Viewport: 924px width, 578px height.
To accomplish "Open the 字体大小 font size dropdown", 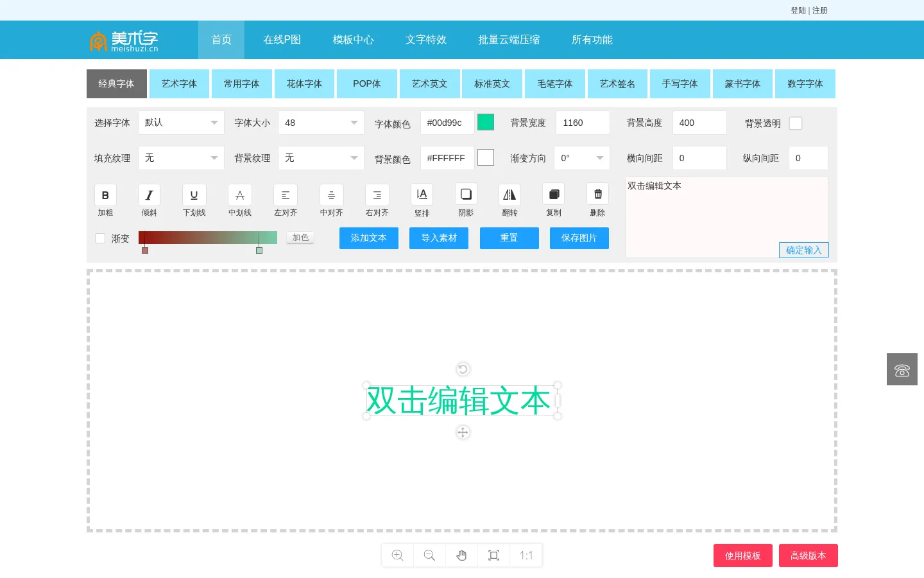I will pyautogui.click(x=321, y=123).
